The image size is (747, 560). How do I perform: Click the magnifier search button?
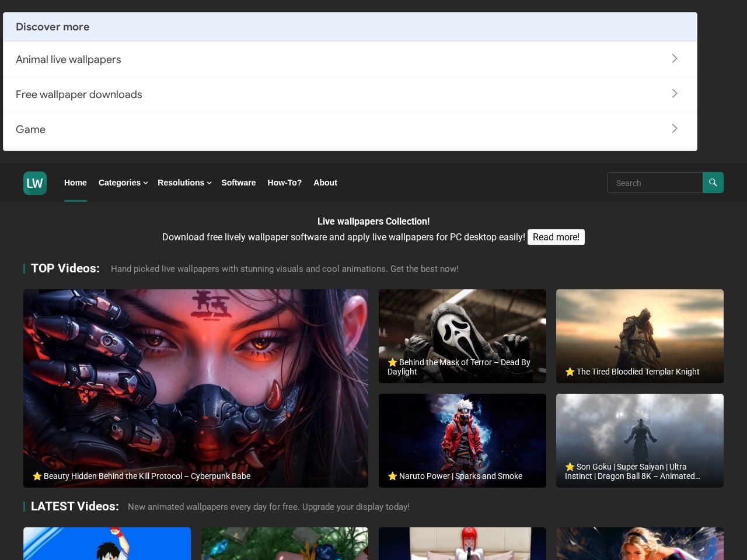coord(713,183)
